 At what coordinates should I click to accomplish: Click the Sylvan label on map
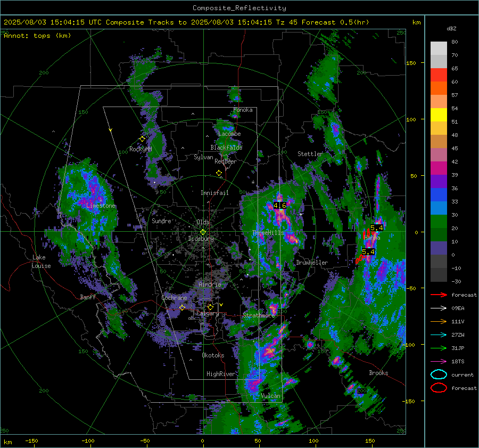203,157
